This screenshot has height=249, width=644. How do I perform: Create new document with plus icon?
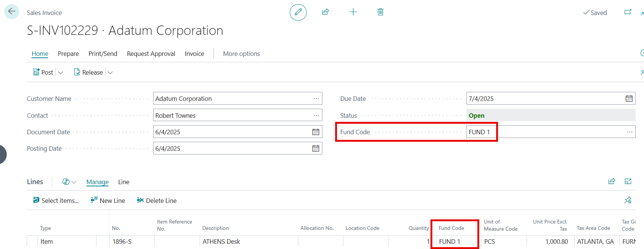[353, 12]
